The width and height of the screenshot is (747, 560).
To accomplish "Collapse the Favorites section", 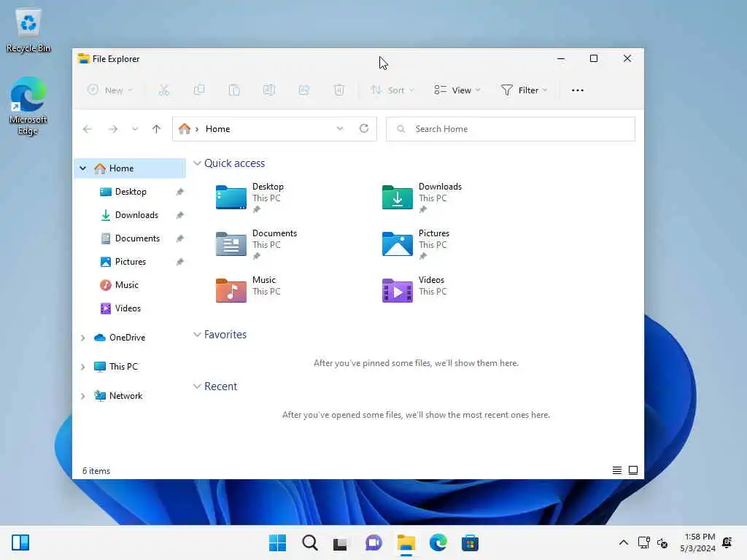I will tap(197, 335).
